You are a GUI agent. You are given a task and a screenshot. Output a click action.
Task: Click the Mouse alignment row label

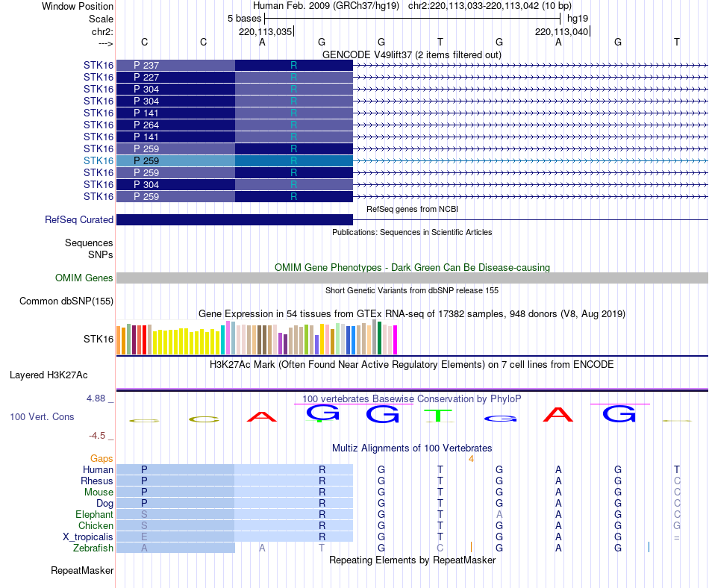tap(99, 492)
